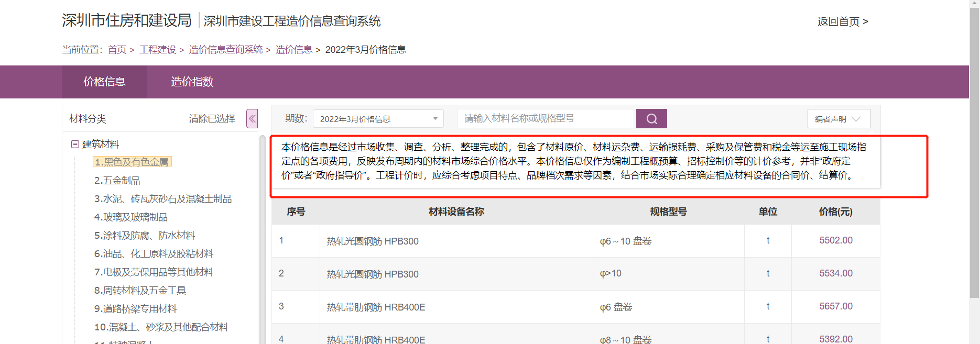The height and width of the screenshot is (344, 980).
Task: Click price 5657.00 in row 3
Action: 836,306
